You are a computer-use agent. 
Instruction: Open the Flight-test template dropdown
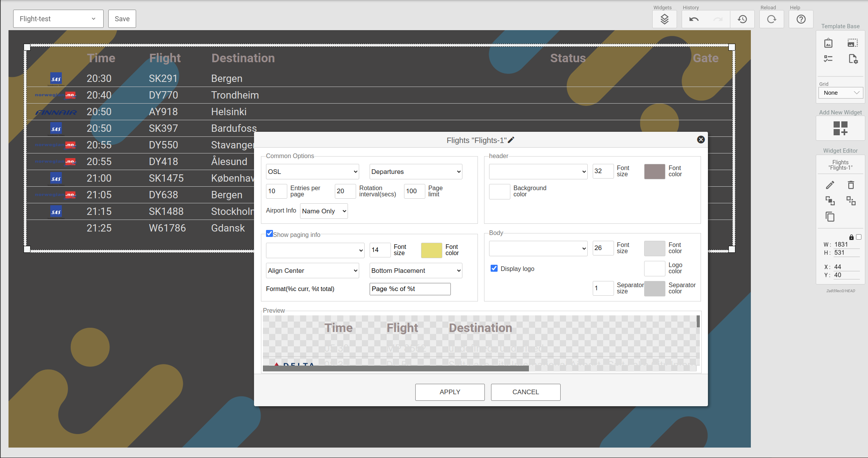point(58,19)
